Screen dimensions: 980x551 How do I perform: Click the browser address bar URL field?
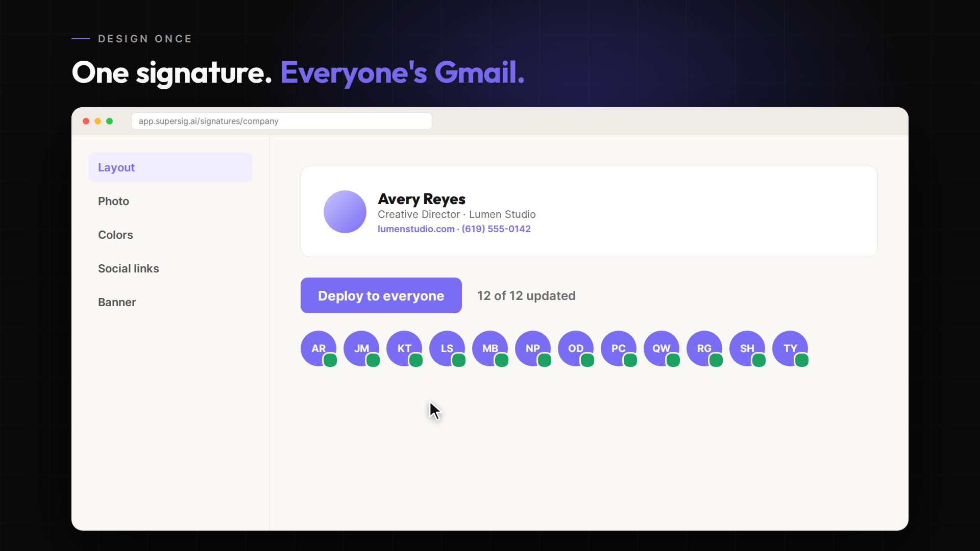pos(282,121)
